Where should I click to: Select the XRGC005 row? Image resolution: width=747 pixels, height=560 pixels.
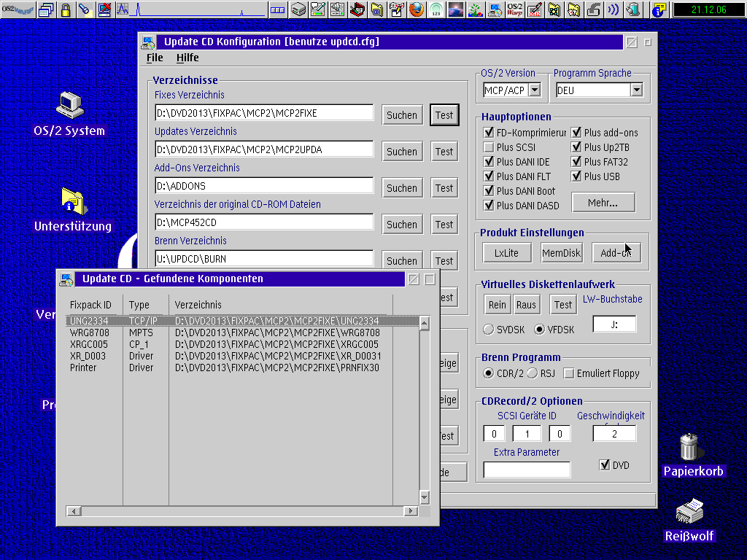click(242, 344)
